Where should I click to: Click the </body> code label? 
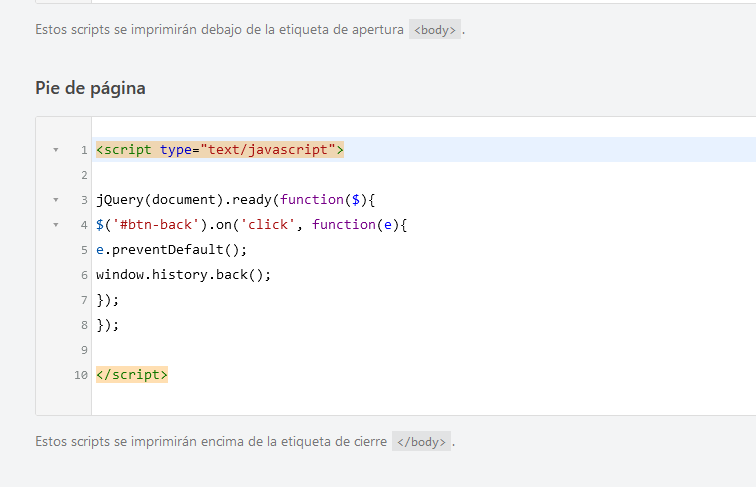(x=421, y=441)
